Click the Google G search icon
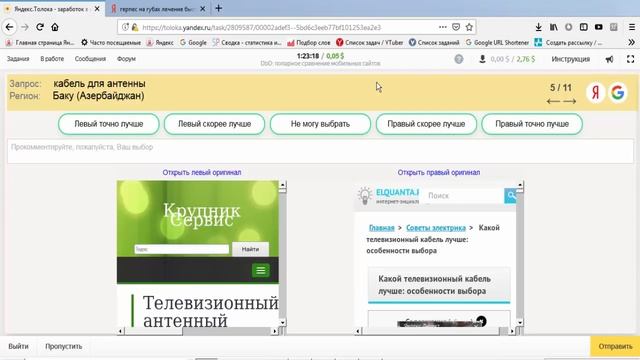 pos(618,93)
